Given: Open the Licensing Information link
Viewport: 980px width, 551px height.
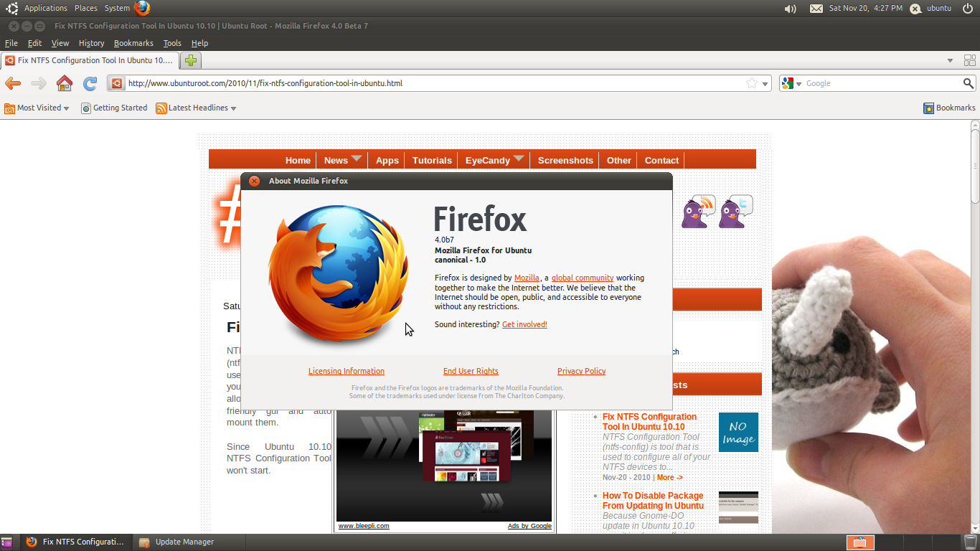Looking at the screenshot, I should pyautogui.click(x=347, y=371).
